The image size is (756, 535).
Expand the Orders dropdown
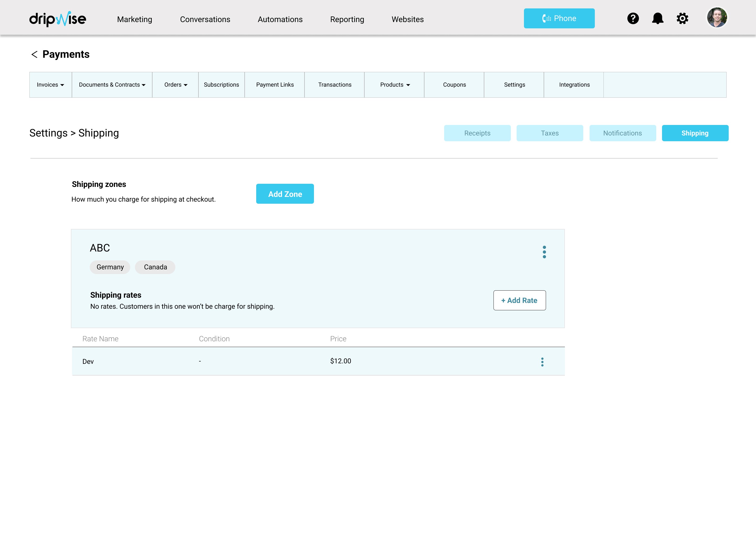176,85
